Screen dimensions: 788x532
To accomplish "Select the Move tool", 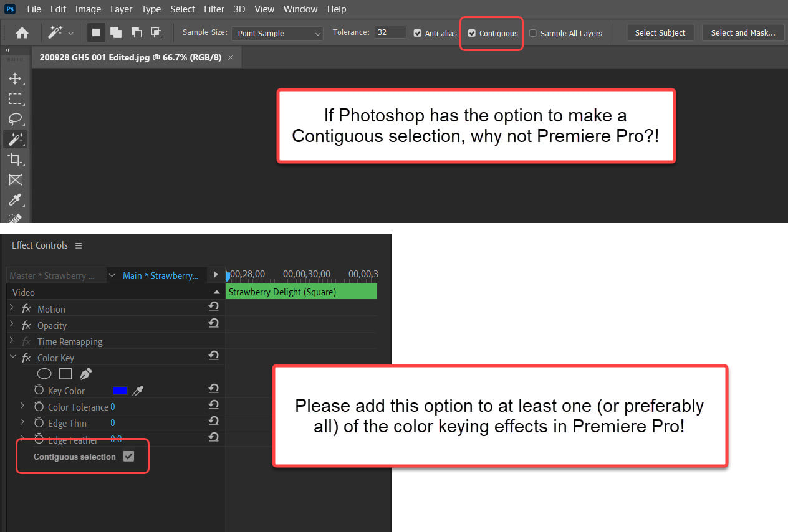I will [x=16, y=78].
